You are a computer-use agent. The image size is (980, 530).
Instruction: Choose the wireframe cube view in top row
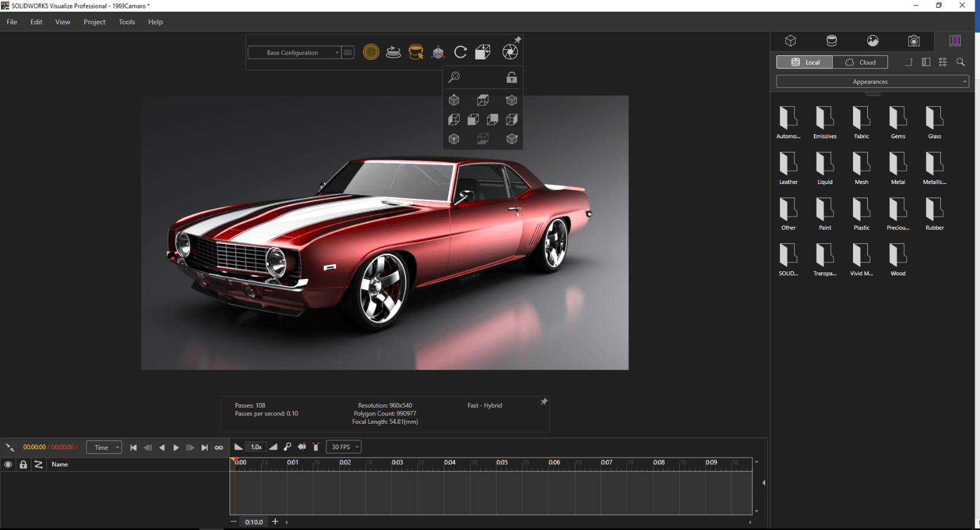(483, 100)
